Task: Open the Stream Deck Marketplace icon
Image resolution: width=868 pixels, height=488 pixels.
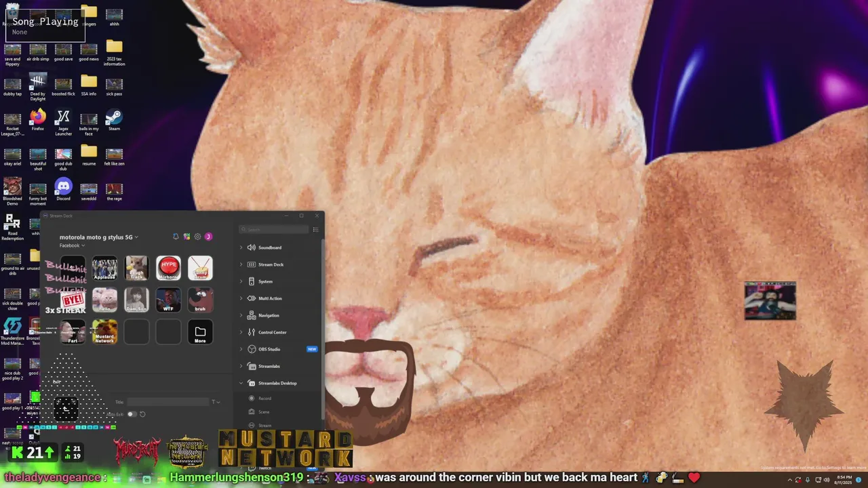Action: click(x=186, y=237)
